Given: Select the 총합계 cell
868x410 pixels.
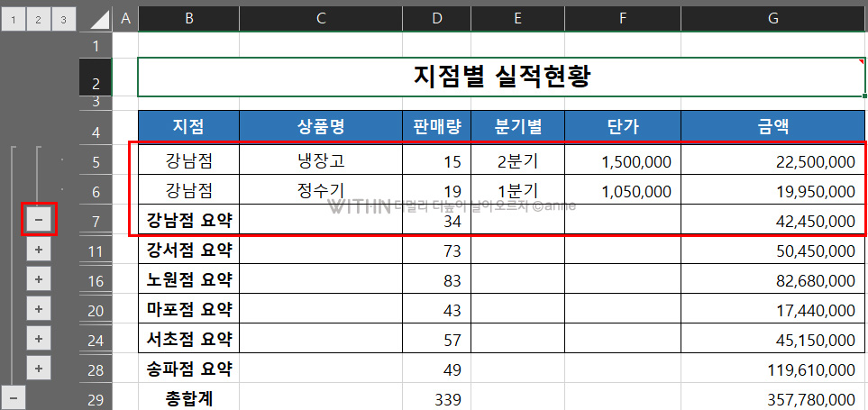Looking at the screenshot, I should click(x=188, y=397).
